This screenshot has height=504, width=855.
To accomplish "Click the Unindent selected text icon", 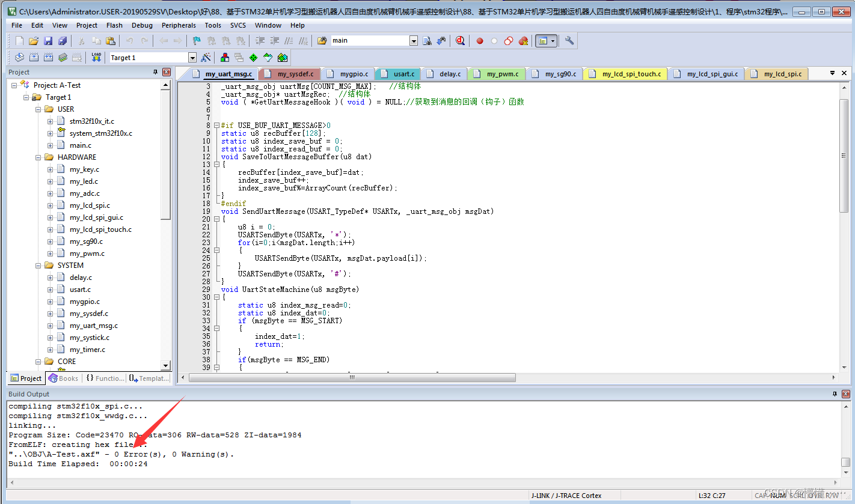I will click(274, 41).
